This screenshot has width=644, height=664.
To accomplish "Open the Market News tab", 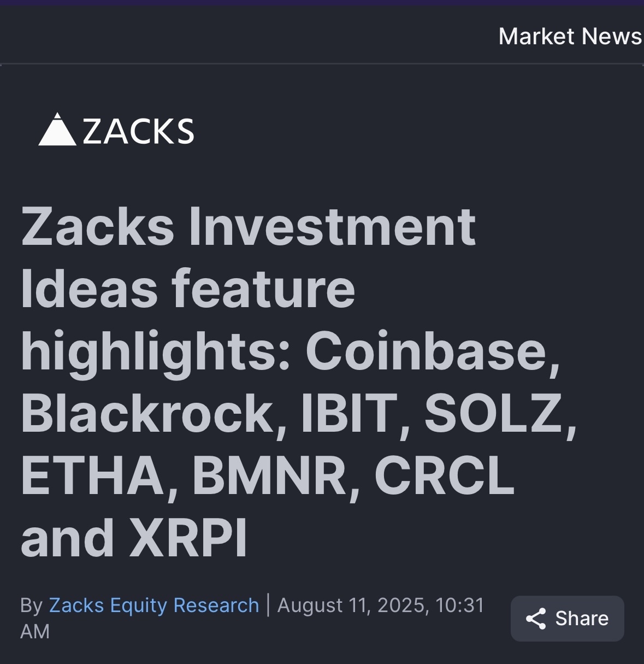I will (570, 37).
